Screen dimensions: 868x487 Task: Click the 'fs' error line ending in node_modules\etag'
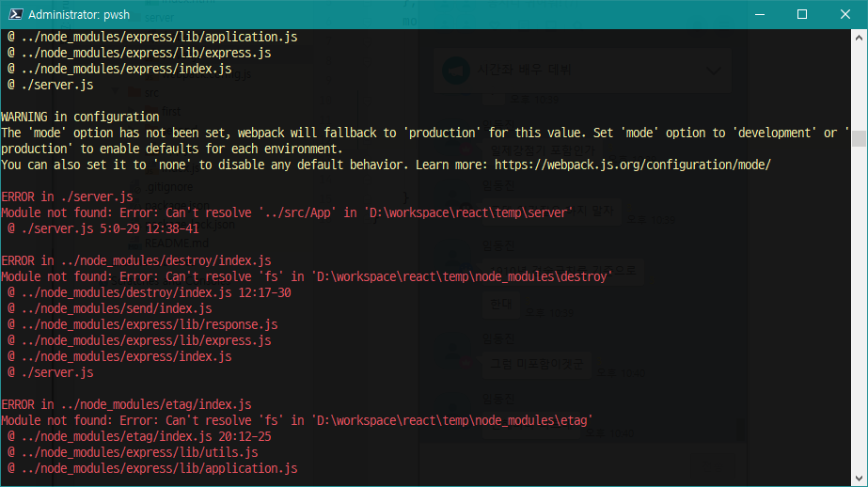coord(297,420)
